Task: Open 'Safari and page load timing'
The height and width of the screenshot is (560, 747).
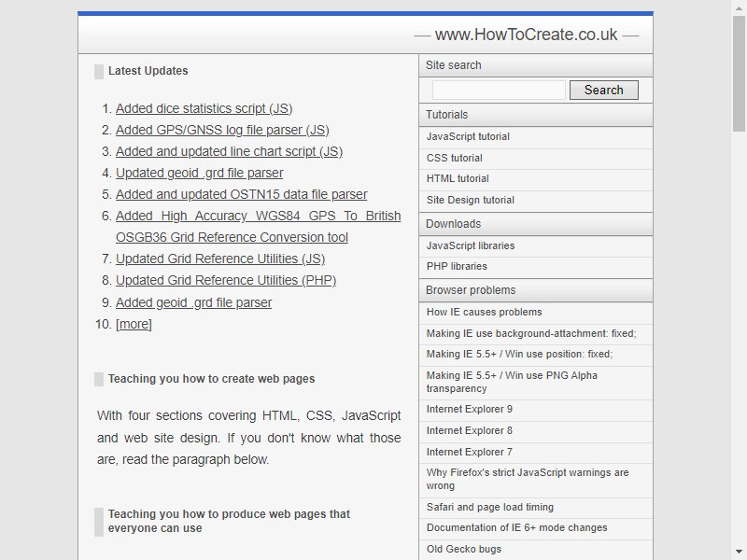Action: tap(536, 507)
